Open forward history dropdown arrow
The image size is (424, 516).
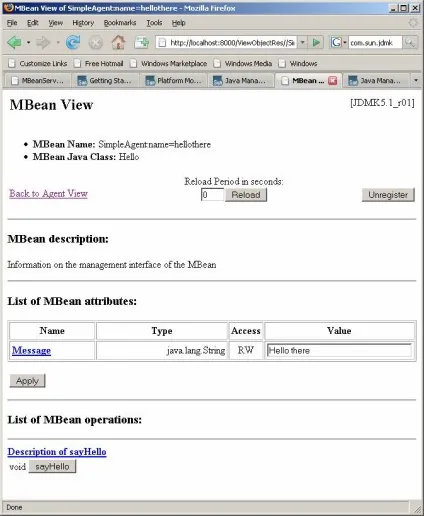point(58,43)
